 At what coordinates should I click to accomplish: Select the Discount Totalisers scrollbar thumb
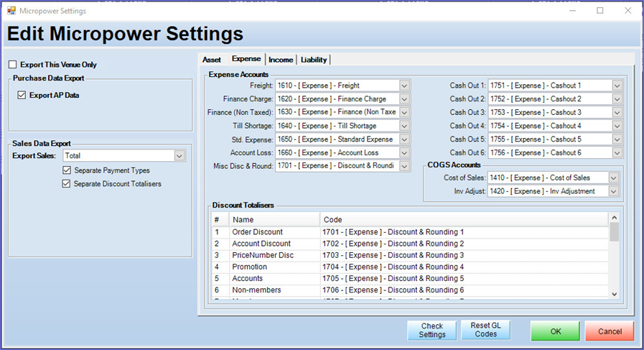pos(615,232)
